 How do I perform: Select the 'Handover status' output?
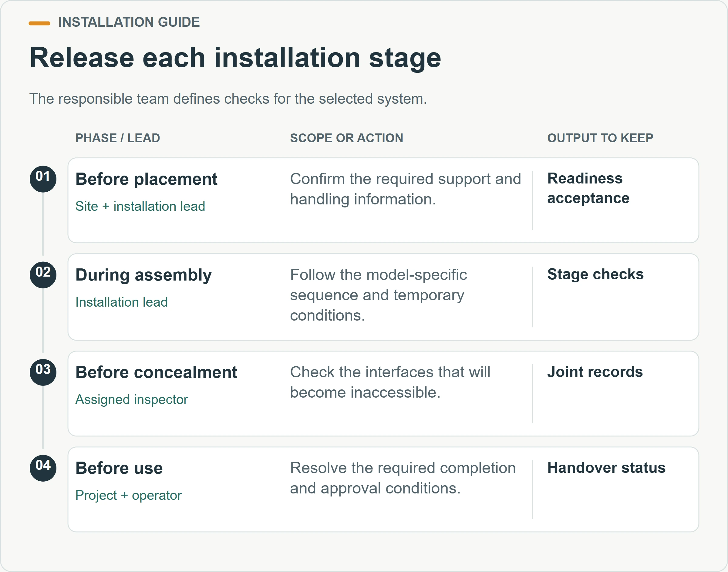[x=606, y=468]
